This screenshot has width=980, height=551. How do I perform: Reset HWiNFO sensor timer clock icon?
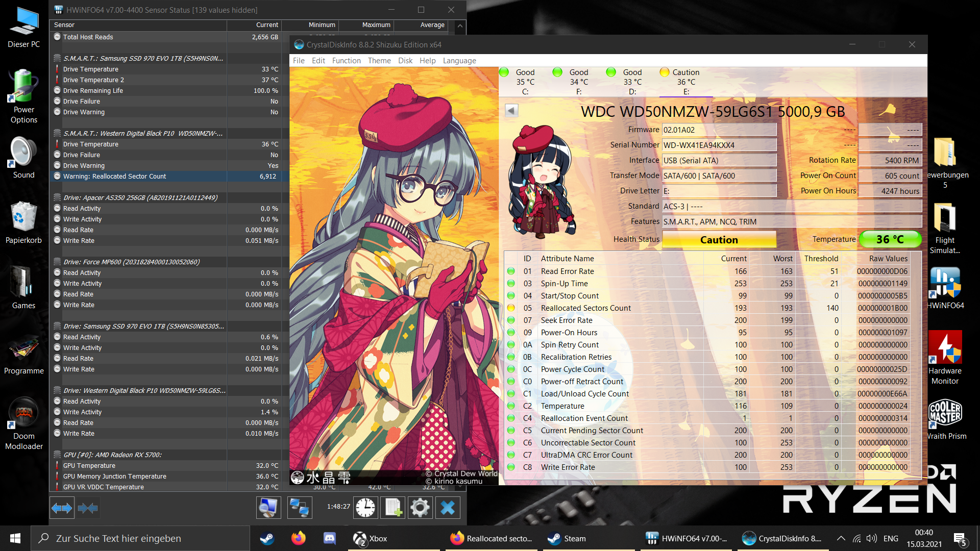pos(365,508)
